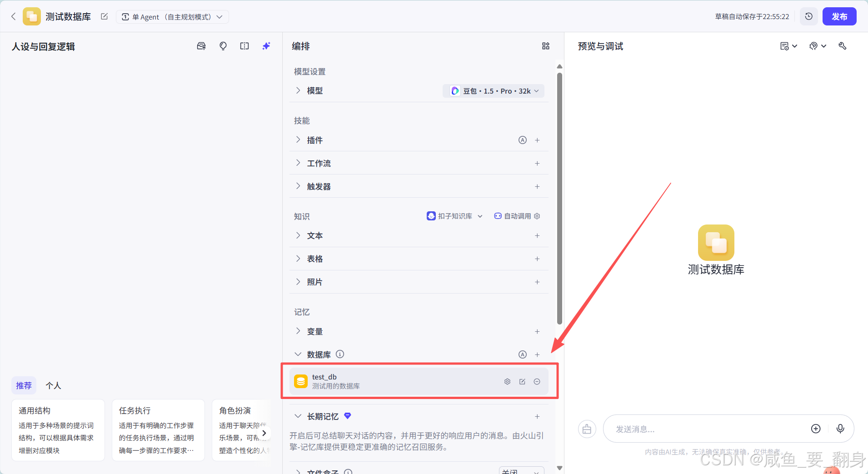
Task: Click the info icon beside 数据库
Action: click(340, 354)
